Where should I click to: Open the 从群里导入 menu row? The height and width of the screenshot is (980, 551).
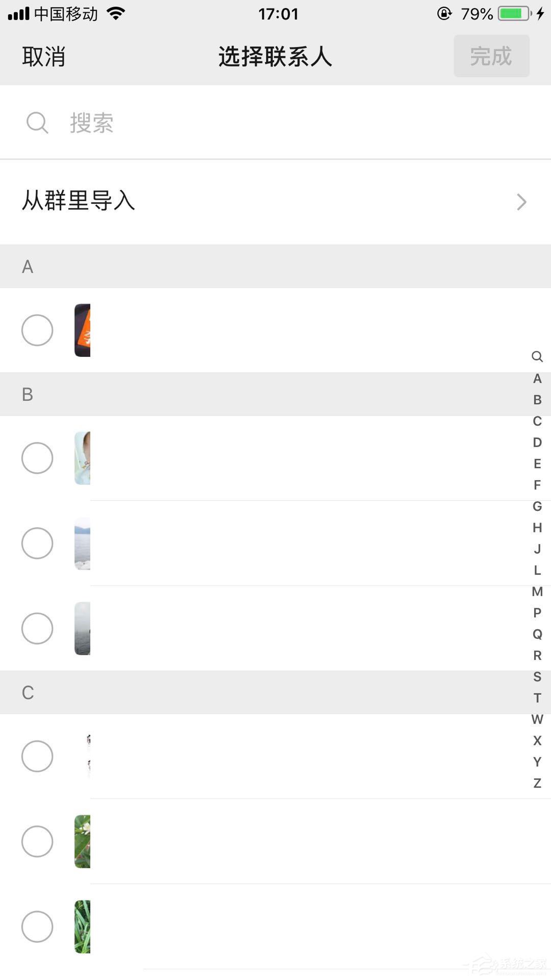click(x=255, y=202)
